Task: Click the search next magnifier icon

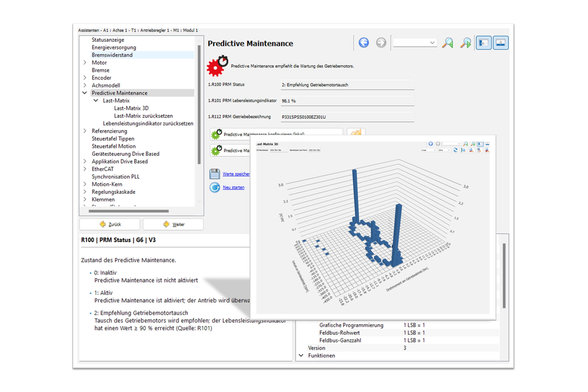Action: point(465,43)
